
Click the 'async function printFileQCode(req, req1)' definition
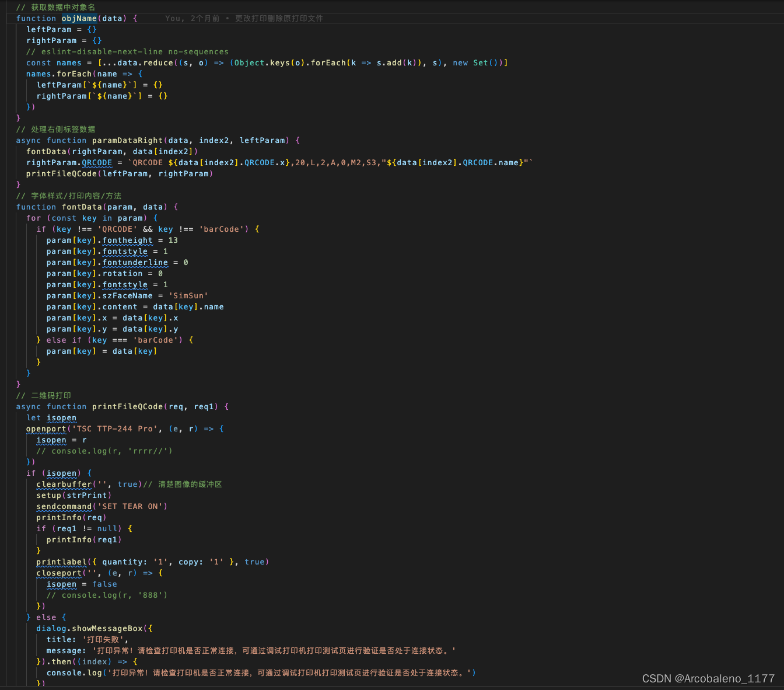coord(123,406)
